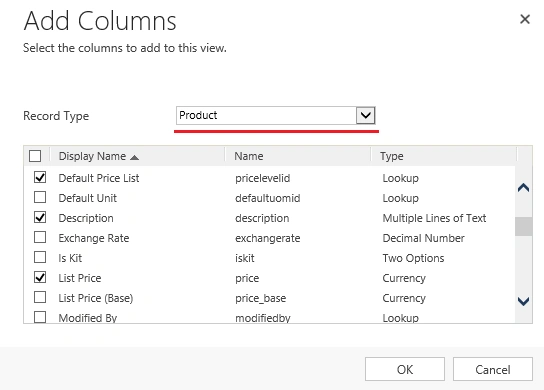544x390 pixels.
Task: Click the list scrollbar thumb
Action: click(523, 227)
